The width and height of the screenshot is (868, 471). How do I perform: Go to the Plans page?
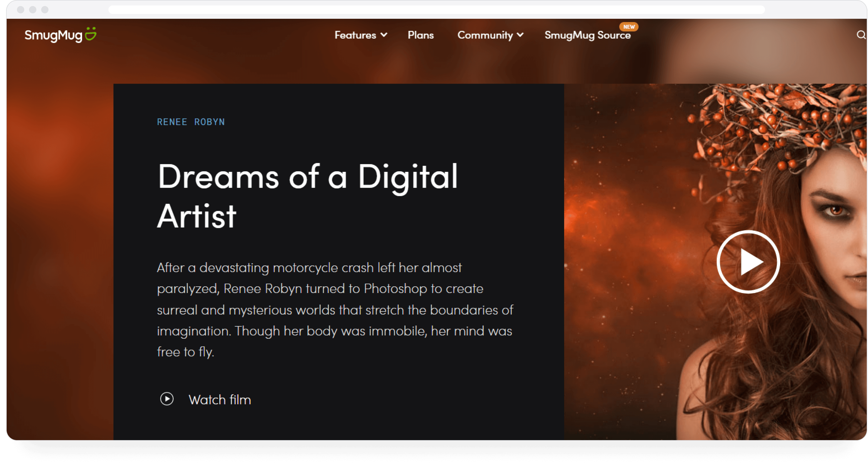(420, 35)
